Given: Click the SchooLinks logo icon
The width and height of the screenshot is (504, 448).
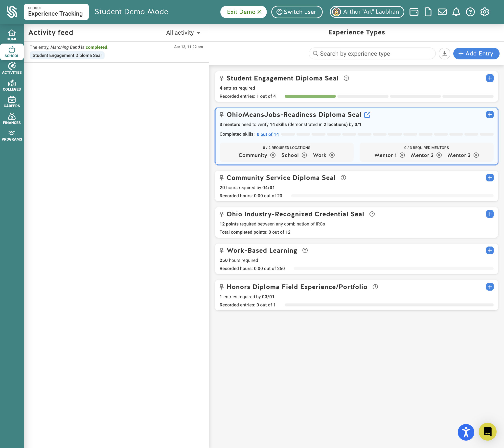Looking at the screenshot, I should (x=12, y=12).
